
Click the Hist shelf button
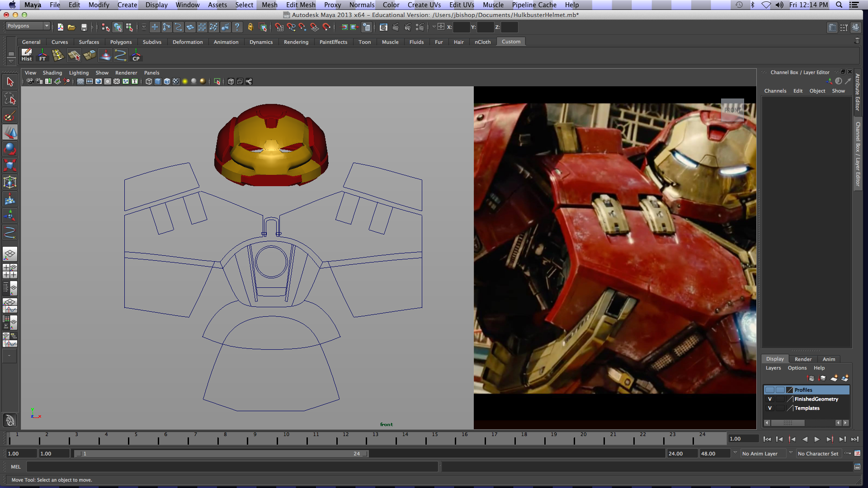(x=27, y=55)
